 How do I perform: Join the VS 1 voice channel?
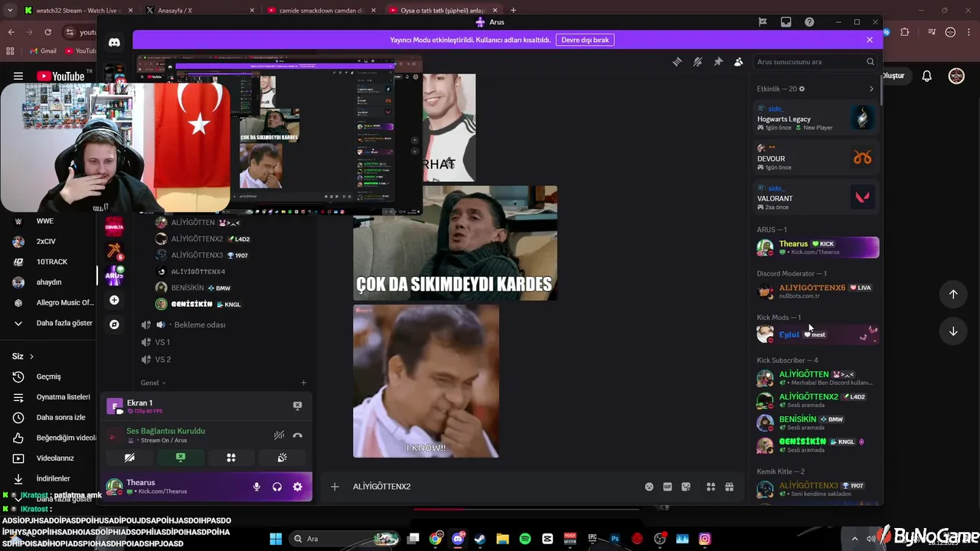pos(162,342)
